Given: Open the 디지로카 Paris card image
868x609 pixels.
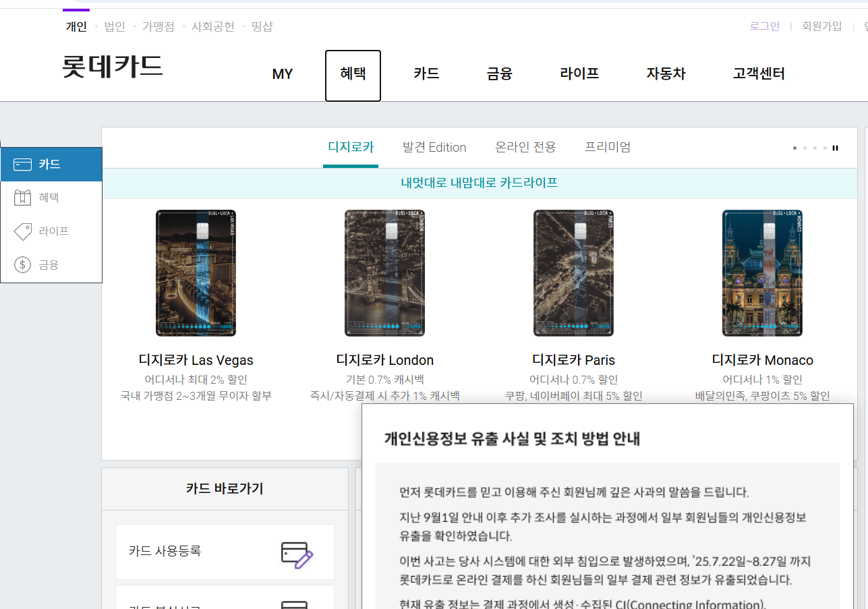Looking at the screenshot, I should pos(573,273).
